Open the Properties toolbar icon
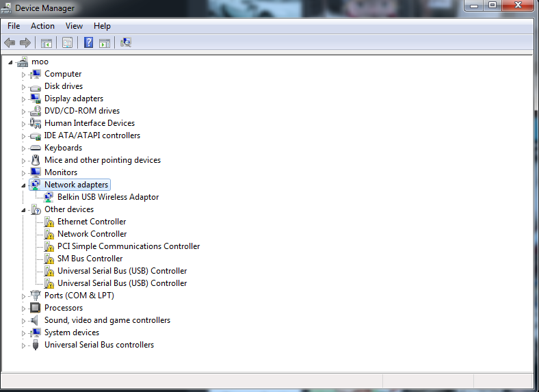Image resolution: width=539 pixels, height=392 pixels. pyautogui.click(x=67, y=42)
